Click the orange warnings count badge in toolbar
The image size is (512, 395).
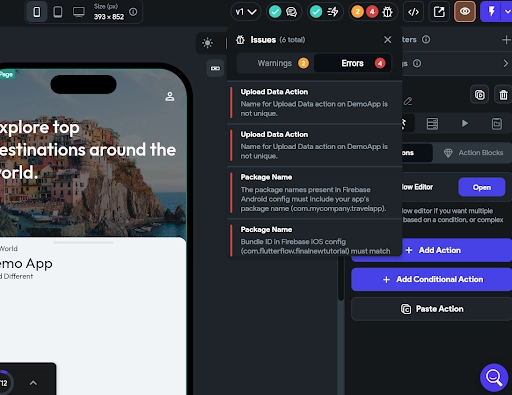(x=357, y=12)
